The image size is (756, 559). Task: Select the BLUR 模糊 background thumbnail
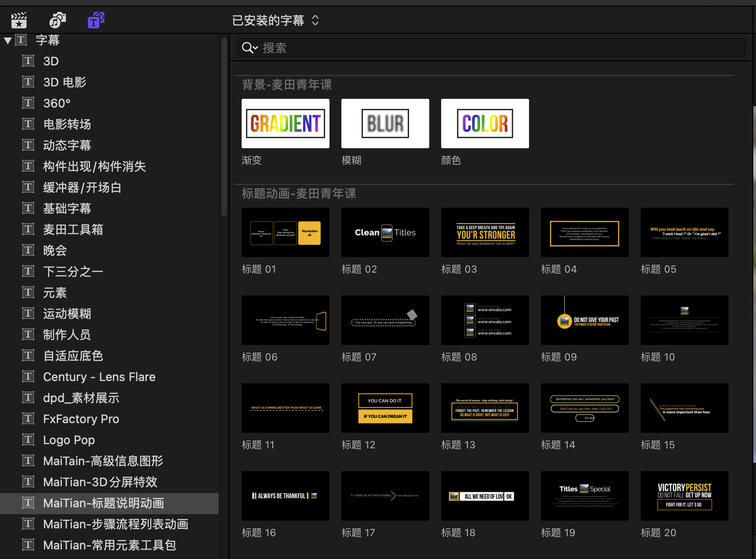click(x=385, y=124)
